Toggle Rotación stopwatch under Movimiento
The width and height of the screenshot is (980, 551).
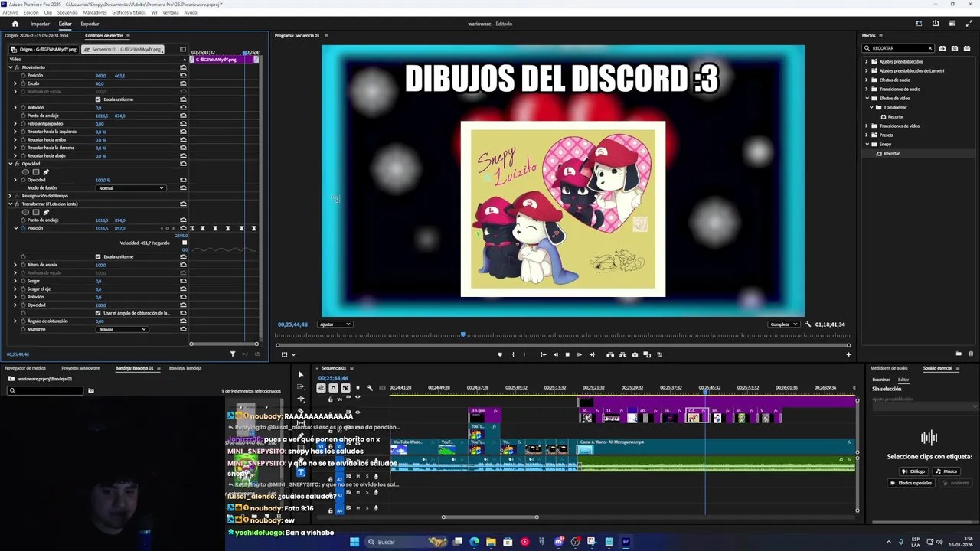click(23, 108)
